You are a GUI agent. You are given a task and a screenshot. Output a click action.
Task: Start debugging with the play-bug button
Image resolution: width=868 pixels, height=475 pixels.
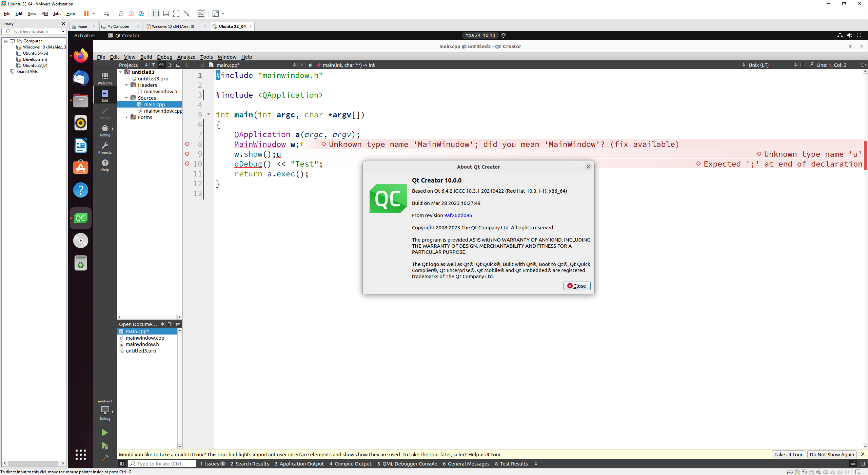coord(105,446)
